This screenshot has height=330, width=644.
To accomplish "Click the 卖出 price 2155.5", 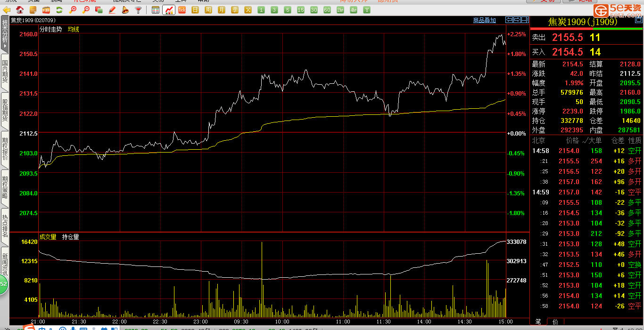I will (568, 38).
